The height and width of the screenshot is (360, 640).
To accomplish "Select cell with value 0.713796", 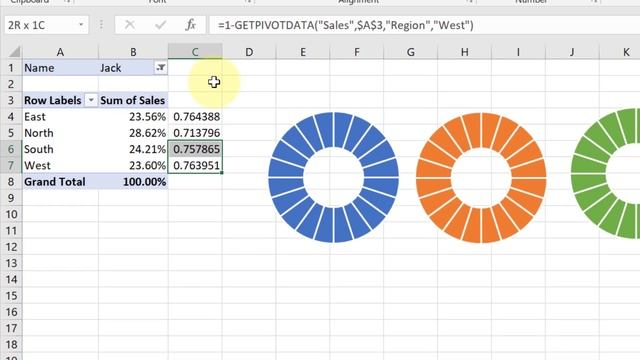I will coord(195,133).
